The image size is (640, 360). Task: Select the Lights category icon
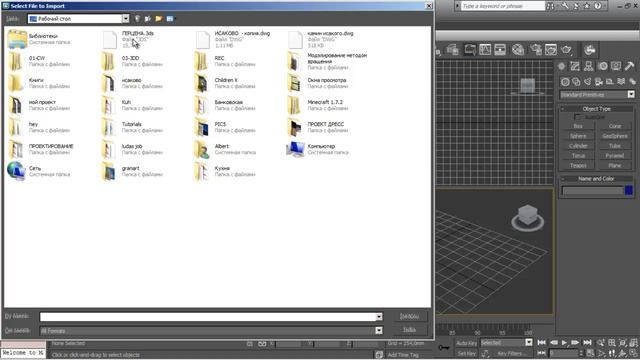click(x=587, y=82)
